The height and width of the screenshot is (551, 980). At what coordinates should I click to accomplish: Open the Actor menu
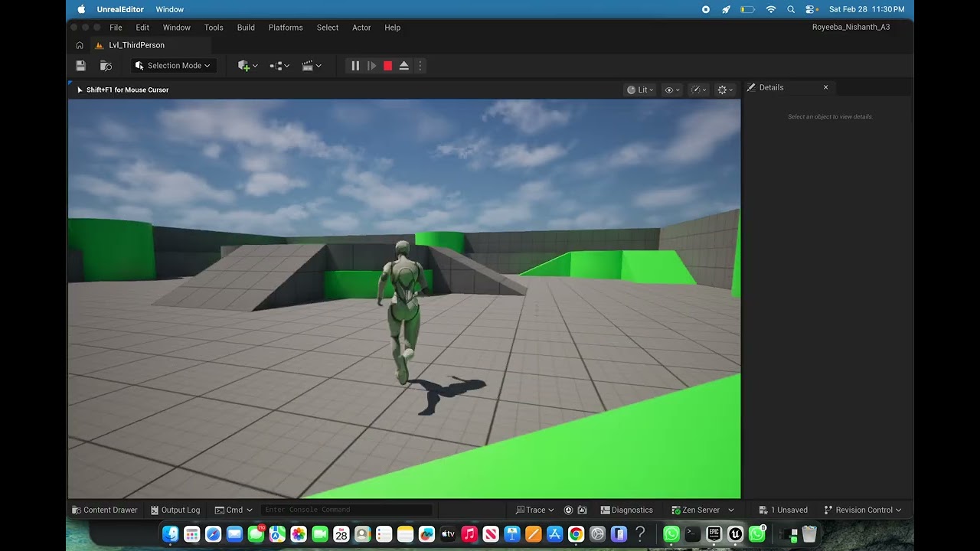[x=361, y=28]
